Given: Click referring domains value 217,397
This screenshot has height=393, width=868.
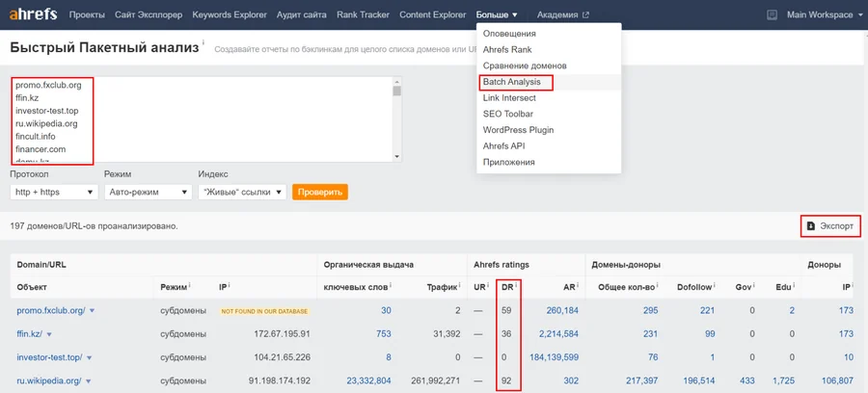Looking at the screenshot, I should click(642, 381).
